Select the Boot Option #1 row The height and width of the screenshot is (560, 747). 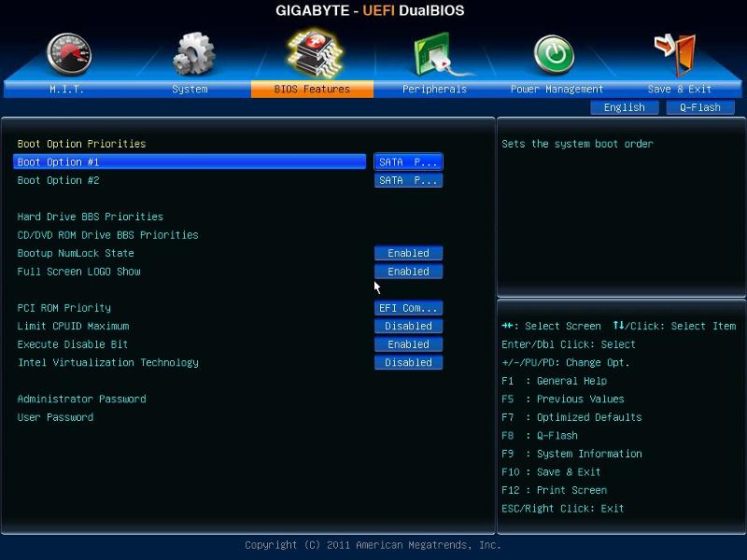(x=190, y=161)
